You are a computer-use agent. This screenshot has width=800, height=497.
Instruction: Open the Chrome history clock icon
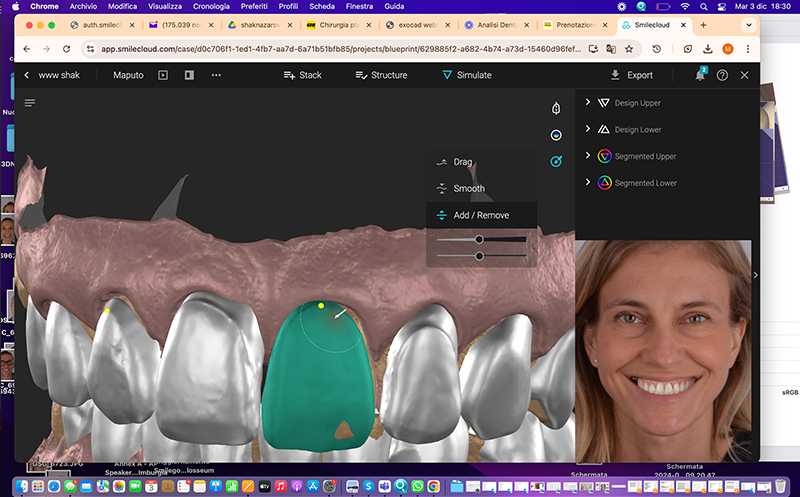[x=657, y=49]
